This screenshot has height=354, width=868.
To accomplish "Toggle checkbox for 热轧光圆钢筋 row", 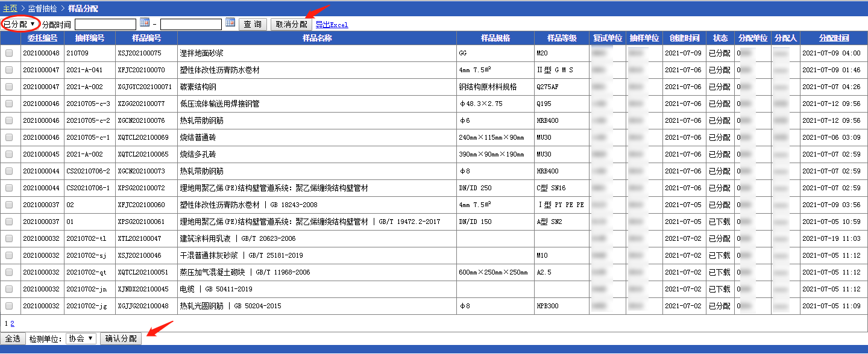I will pyautogui.click(x=9, y=306).
